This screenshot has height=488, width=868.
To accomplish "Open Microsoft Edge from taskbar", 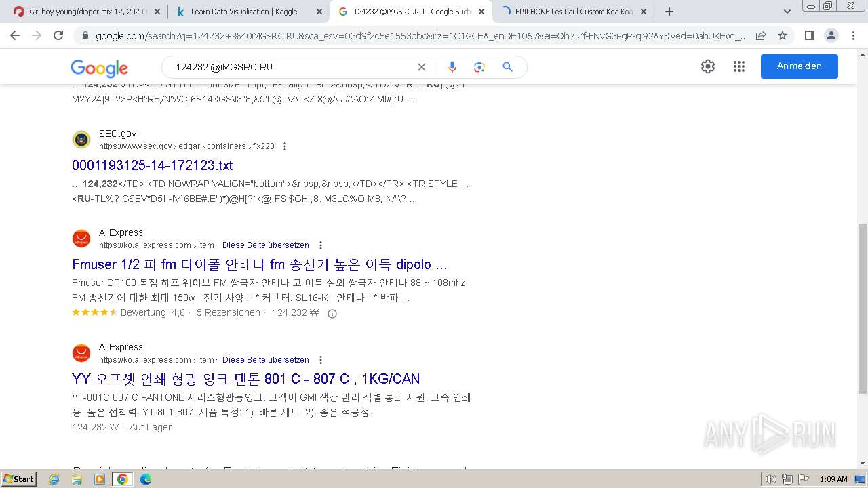I will 145,479.
